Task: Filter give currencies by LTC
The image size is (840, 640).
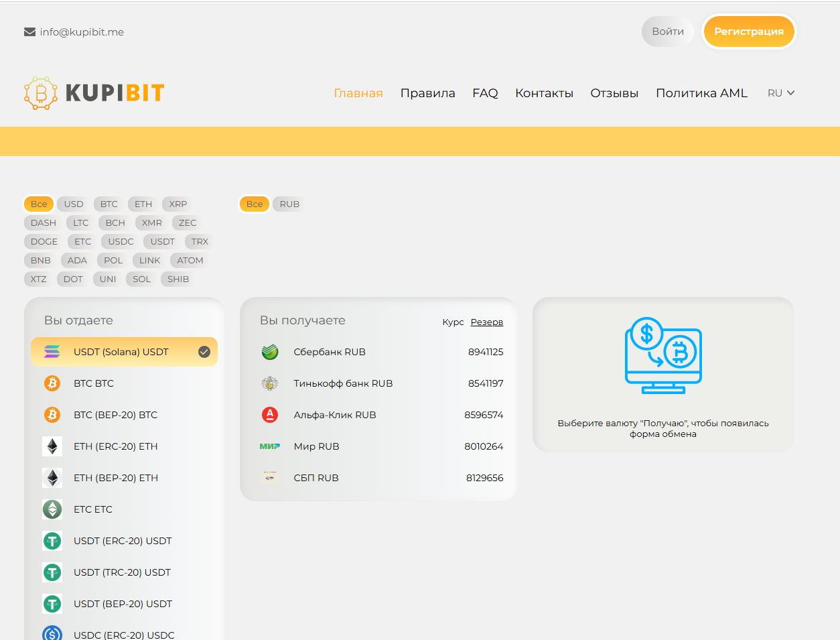Action: tap(81, 223)
